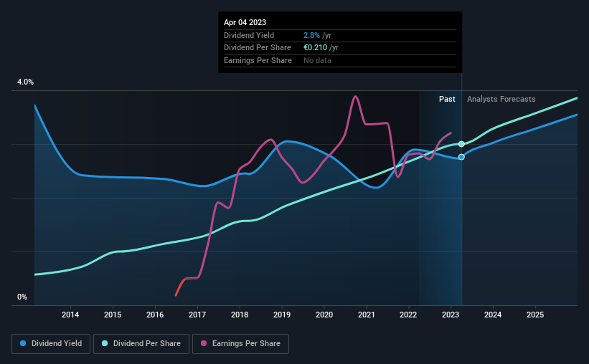Click the 2018 x-axis label
Viewport: 589px width, 364px height.
(240, 315)
